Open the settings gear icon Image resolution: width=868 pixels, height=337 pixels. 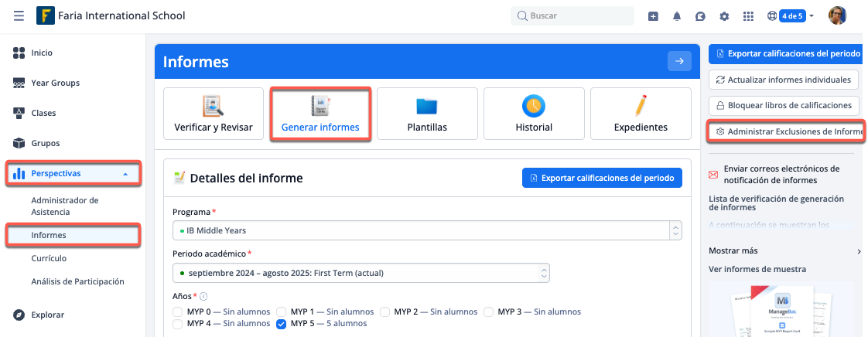(x=724, y=16)
